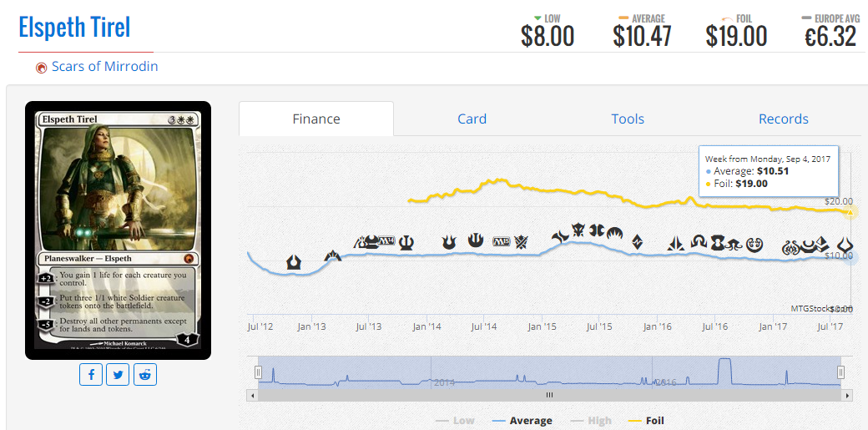Share card on Reddit
This screenshot has width=868, height=430.
(145, 375)
